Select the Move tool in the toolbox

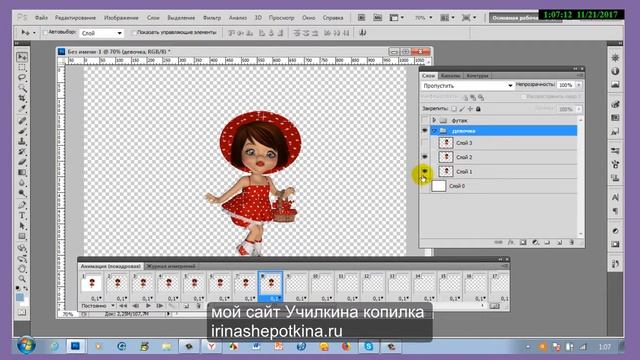click(22, 57)
